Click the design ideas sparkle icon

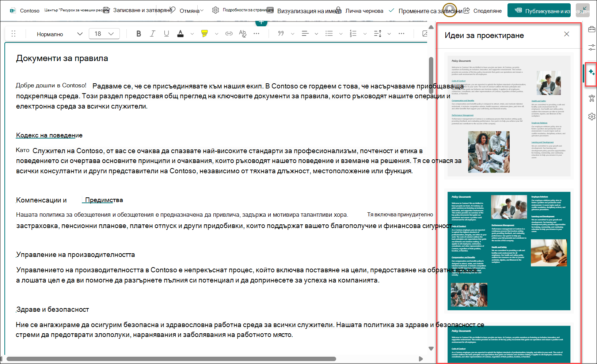tap(592, 73)
